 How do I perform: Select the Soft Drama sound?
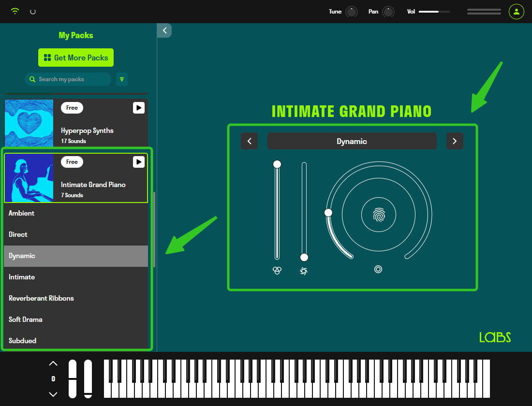tap(76, 319)
